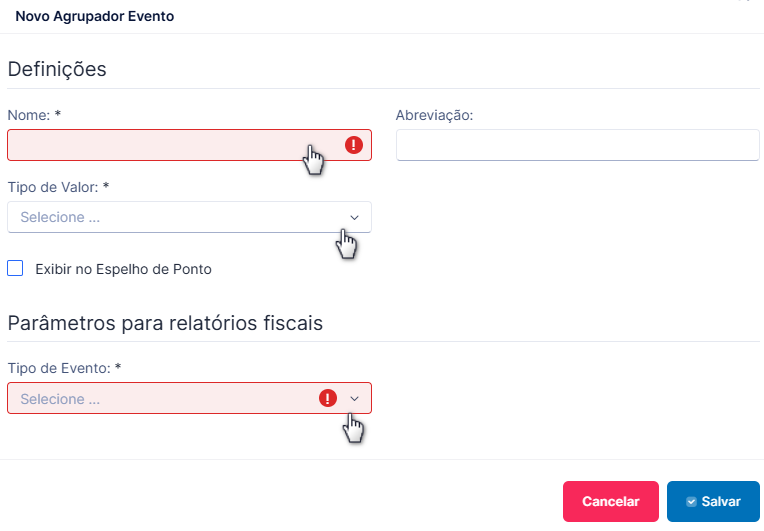
Task: Click the Cancelar button
Action: click(611, 502)
